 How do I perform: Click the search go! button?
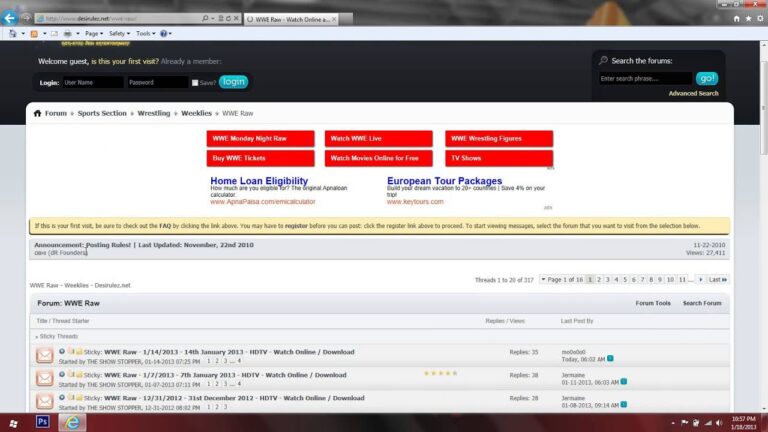(707, 78)
